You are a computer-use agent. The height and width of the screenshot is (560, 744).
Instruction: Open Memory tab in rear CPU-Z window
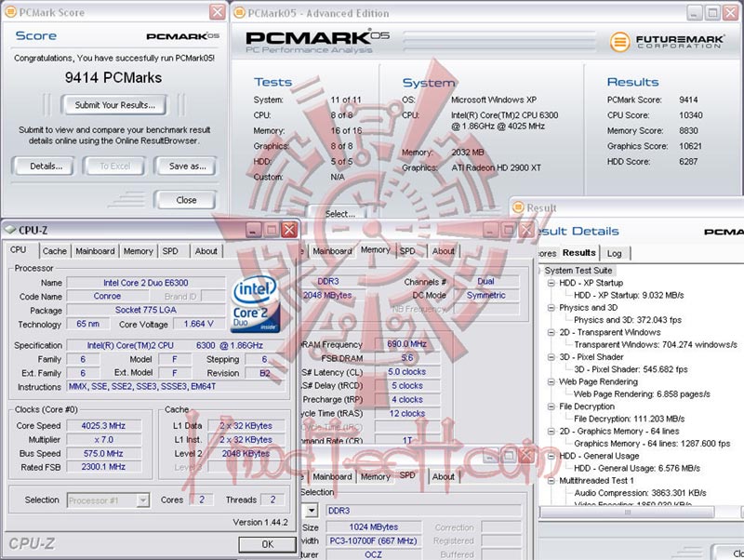[376, 249]
